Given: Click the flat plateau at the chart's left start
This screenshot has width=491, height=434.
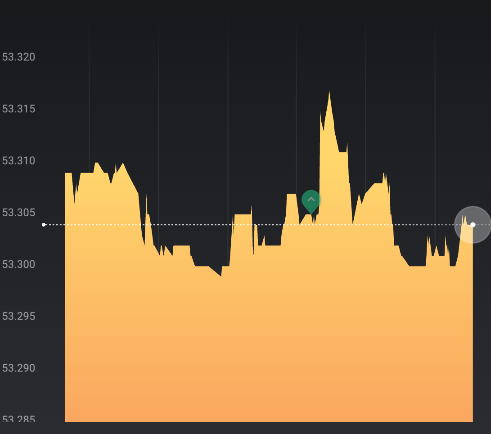Looking at the screenshot, I should click(x=68, y=173).
